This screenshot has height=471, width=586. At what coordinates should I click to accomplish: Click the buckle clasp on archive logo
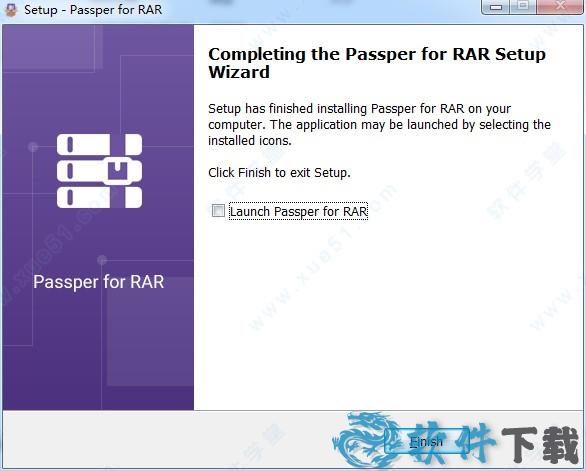coord(117,171)
